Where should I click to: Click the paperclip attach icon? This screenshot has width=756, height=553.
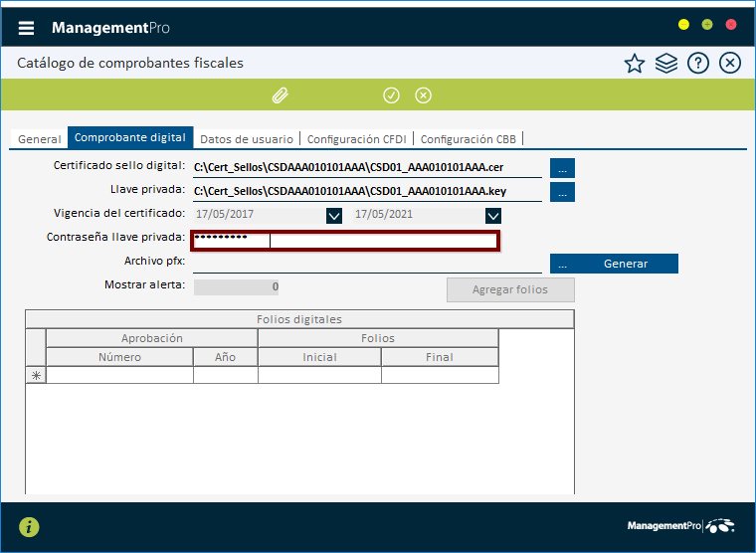pyautogui.click(x=281, y=95)
